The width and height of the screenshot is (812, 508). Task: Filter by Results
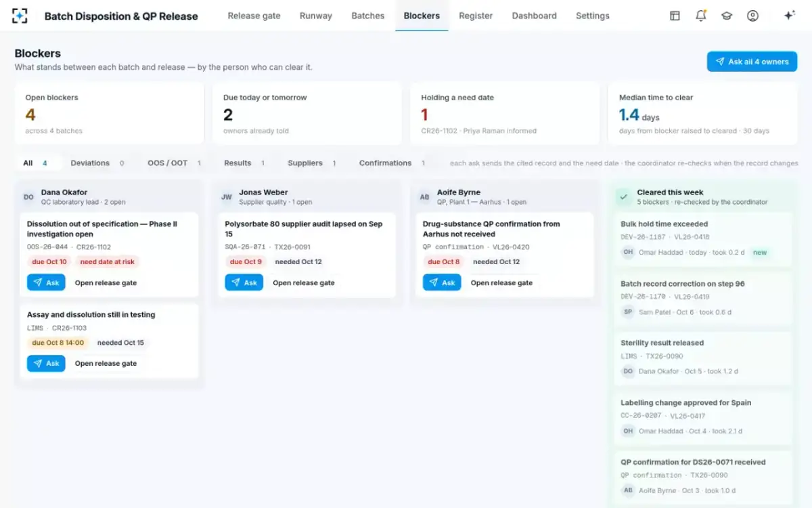point(244,163)
